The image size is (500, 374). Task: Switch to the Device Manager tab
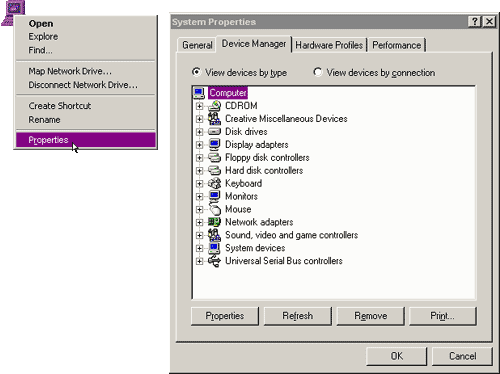click(254, 44)
